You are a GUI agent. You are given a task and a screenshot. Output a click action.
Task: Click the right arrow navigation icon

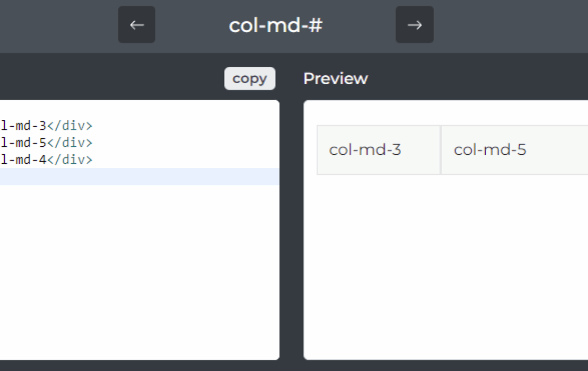click(414, 24)
